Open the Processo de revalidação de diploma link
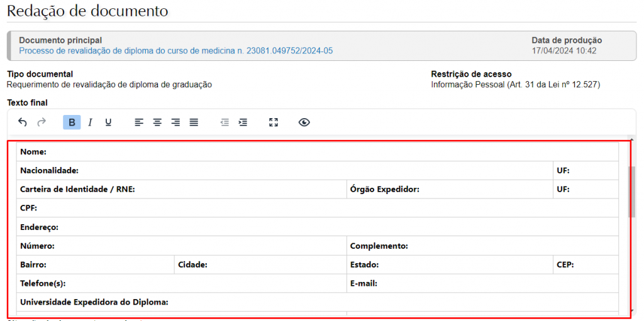The width and height of the screenshot is (644, 321). tap(175, 51)
